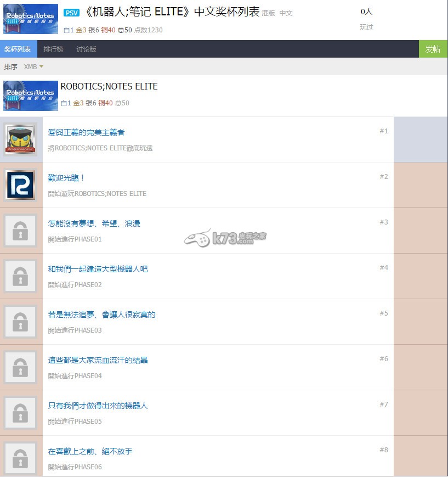Open the 歡迎光臨！ trophy link

point(66,178)
